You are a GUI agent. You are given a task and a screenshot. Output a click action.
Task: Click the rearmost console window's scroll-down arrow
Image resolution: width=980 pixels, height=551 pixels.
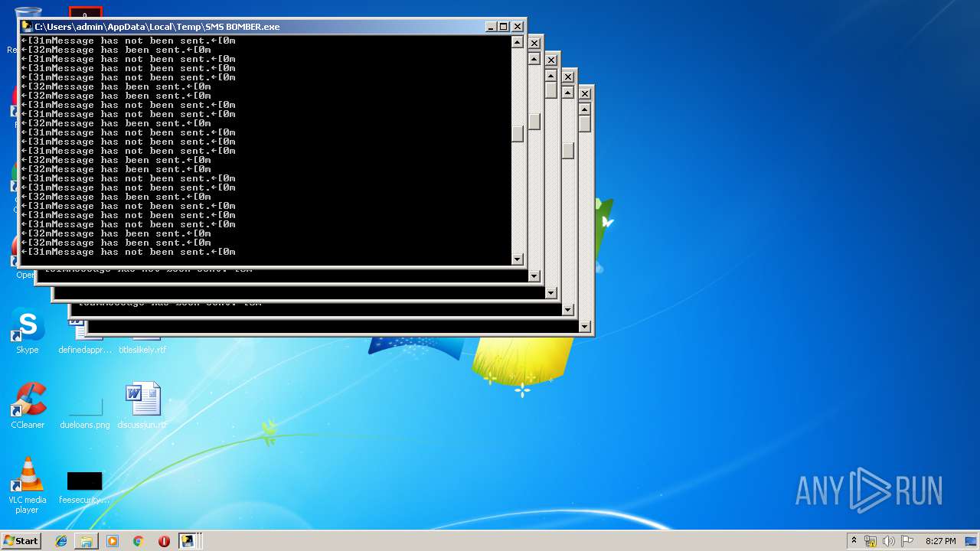pos(585,327)
